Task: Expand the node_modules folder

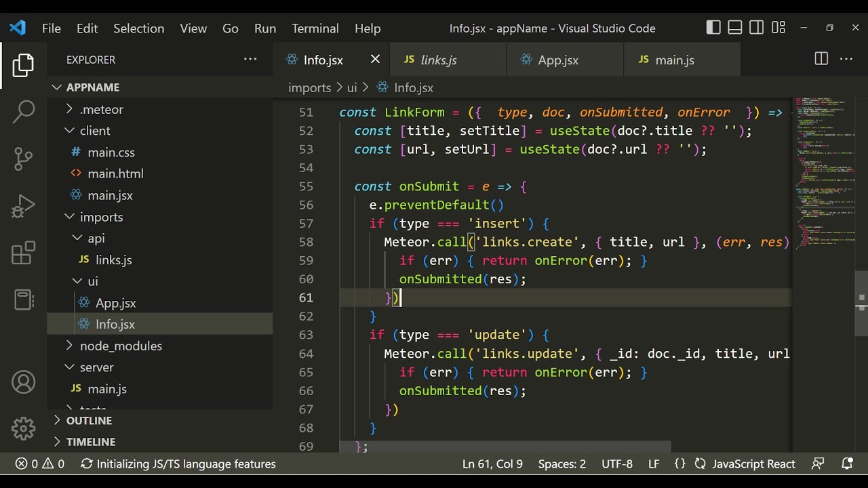Action: pos(120,346)
